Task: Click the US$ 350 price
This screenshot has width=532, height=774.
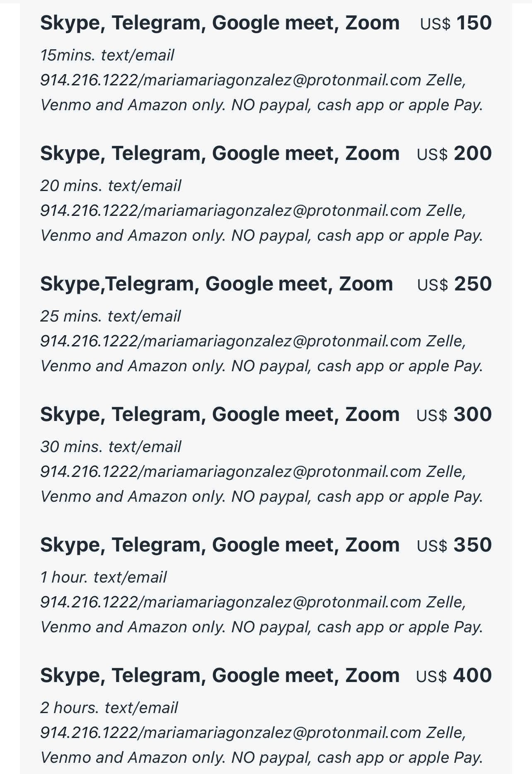Action: point(455,545)
